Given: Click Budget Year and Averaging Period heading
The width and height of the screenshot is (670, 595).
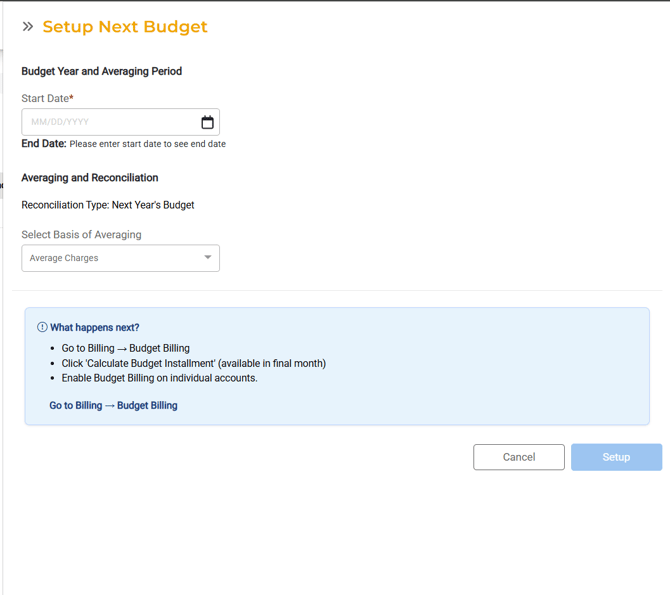Looking at the screenshot, I should click(x=102, y=72).
